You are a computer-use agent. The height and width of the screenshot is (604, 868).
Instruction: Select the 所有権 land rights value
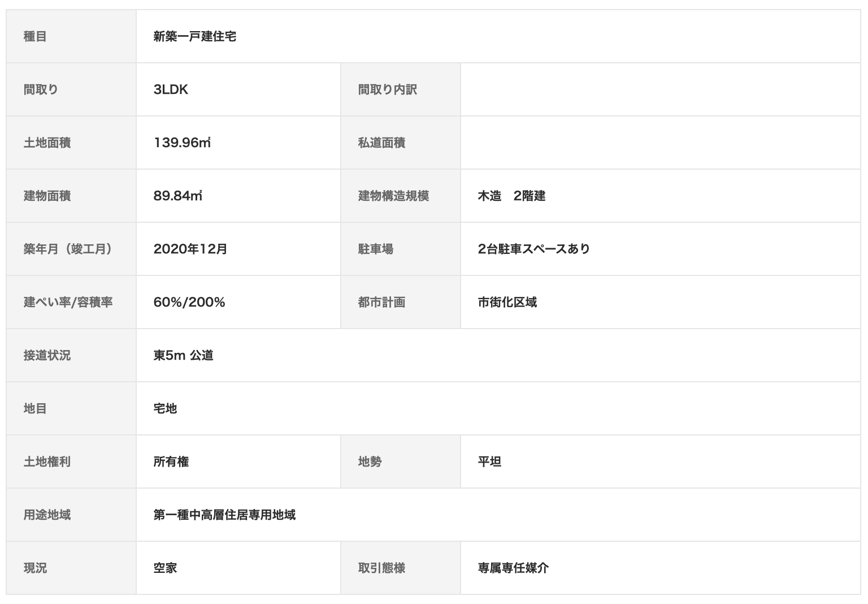tap(171, 462)
